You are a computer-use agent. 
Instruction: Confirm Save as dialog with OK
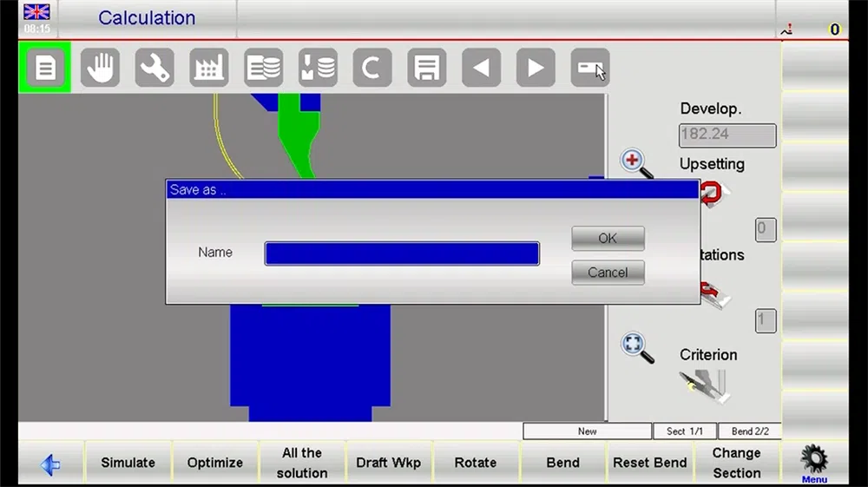(608, 238)
